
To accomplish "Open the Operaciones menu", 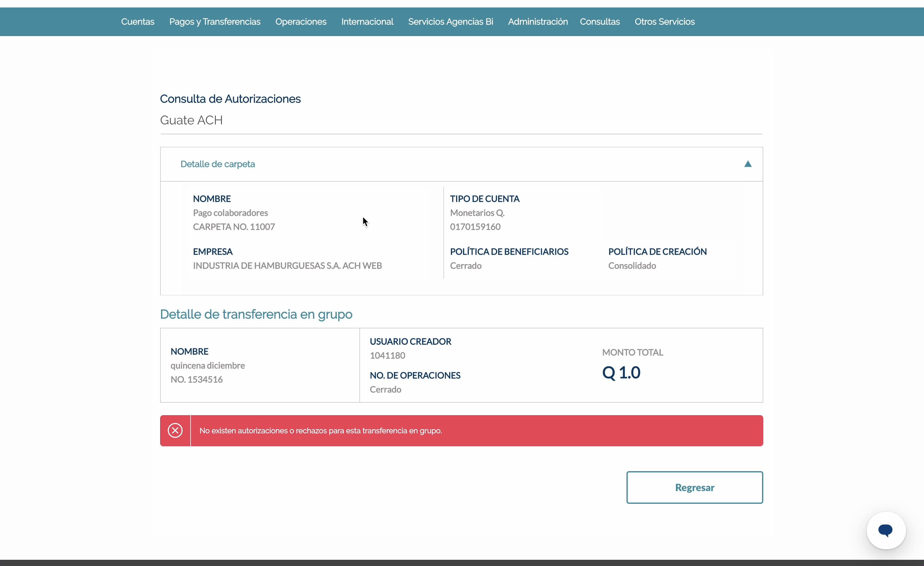I will click(x=301, y=22).
